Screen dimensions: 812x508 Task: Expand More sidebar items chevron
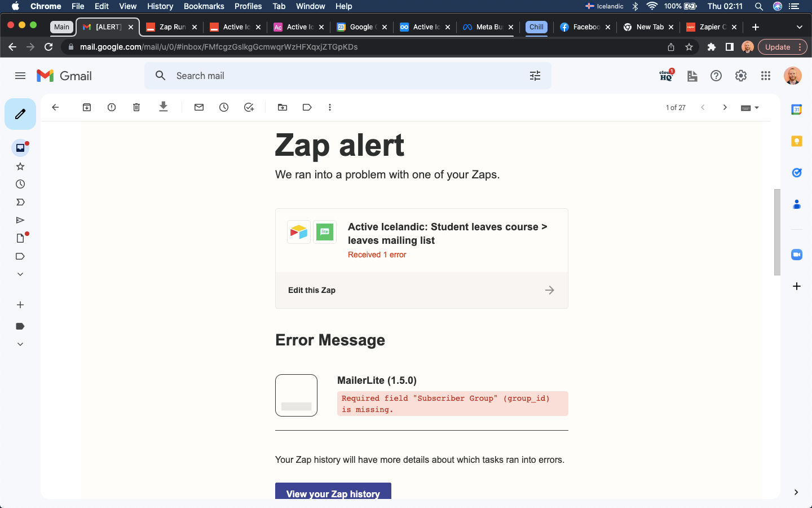coord(20,274)
